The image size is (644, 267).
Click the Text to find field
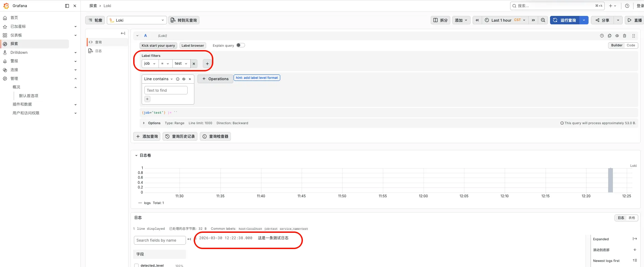(x=166, y=90)
